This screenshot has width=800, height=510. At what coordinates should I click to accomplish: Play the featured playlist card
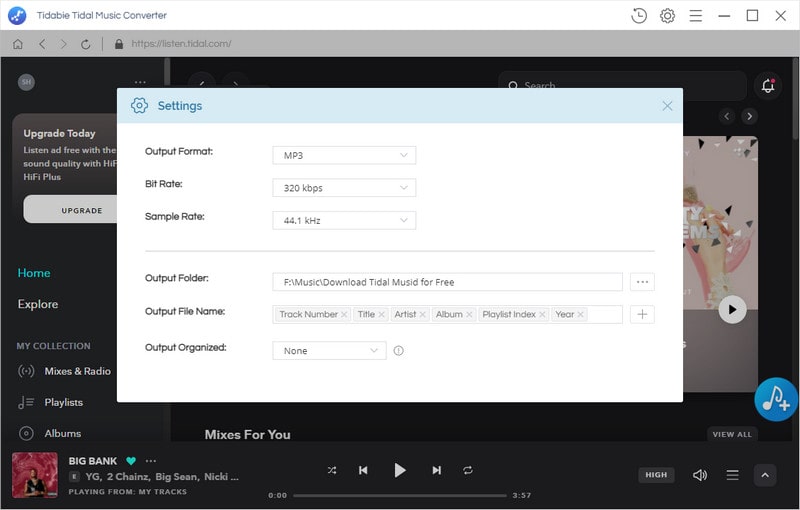coord(733,310)
